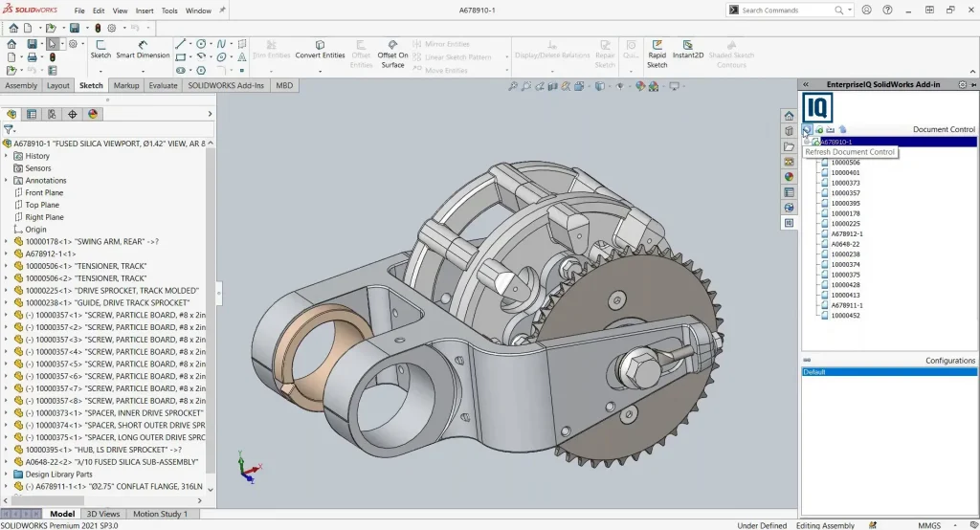
Task: Open EnterpriseIQ add-in settings gear
Action: pyautogui.click(x=963, y=84)
